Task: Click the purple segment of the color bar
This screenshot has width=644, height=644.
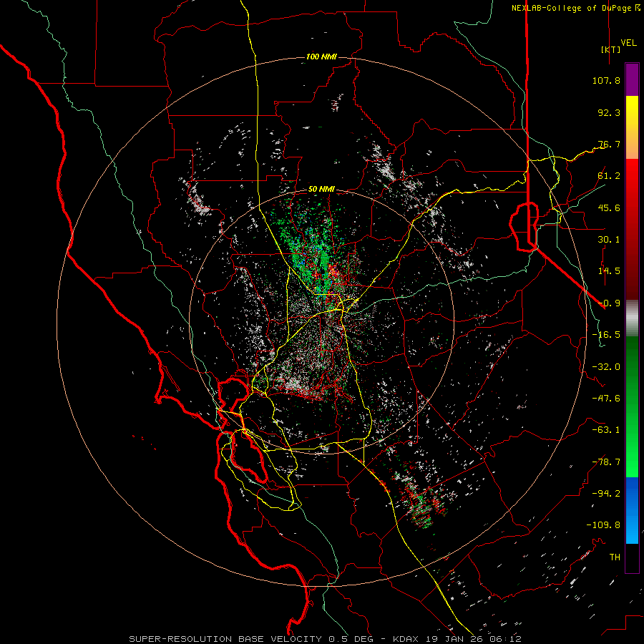Action: (632, 80)
